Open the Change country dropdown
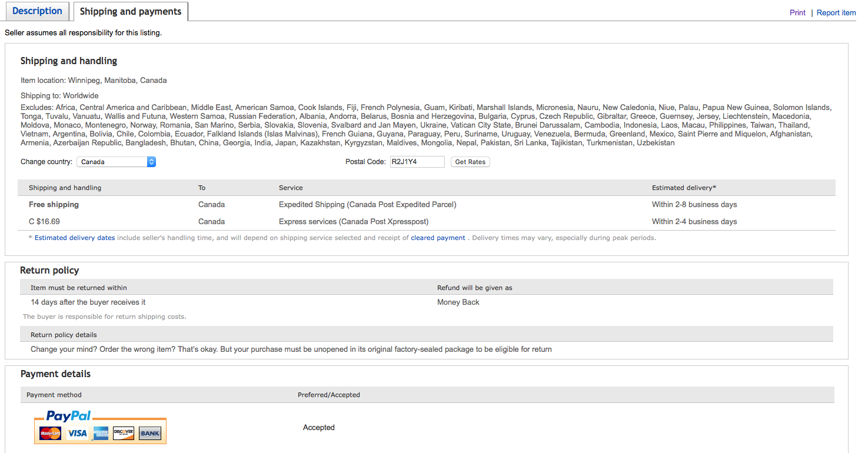 (x=116, y=162)
